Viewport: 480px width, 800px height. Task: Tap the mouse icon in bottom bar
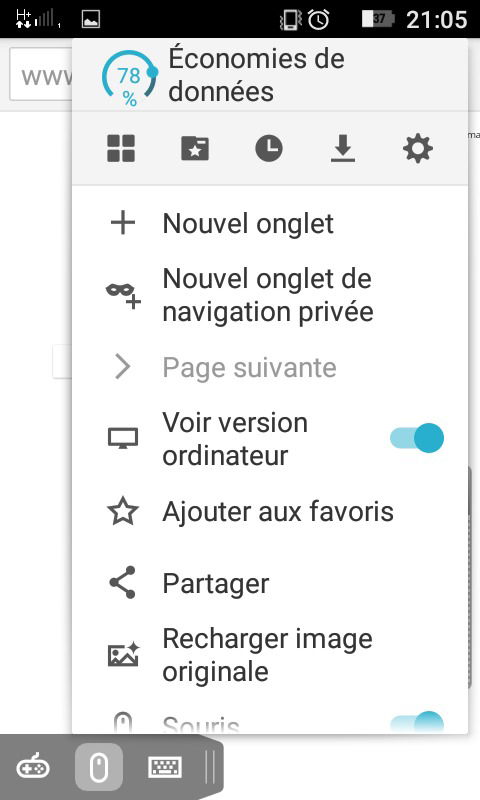click(x=98, y=767)
